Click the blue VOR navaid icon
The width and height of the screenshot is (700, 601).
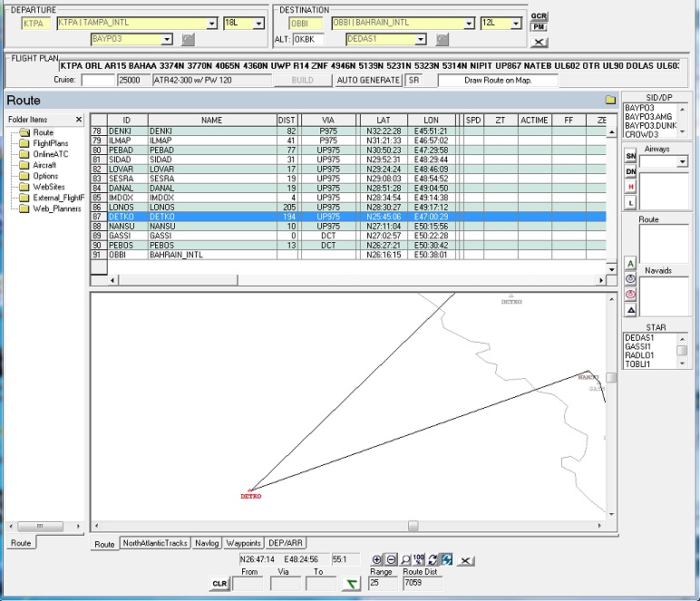click(630, 279)
